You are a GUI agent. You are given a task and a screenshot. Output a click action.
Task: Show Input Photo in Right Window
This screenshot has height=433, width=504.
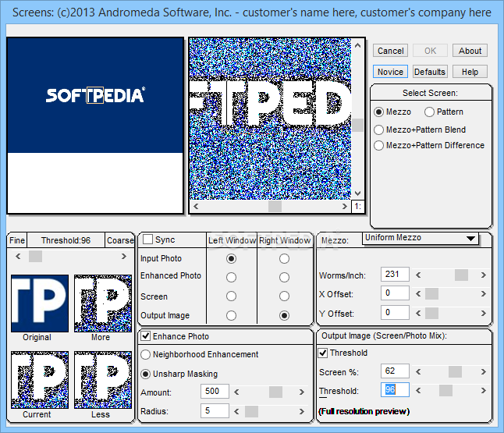(284, 258)
